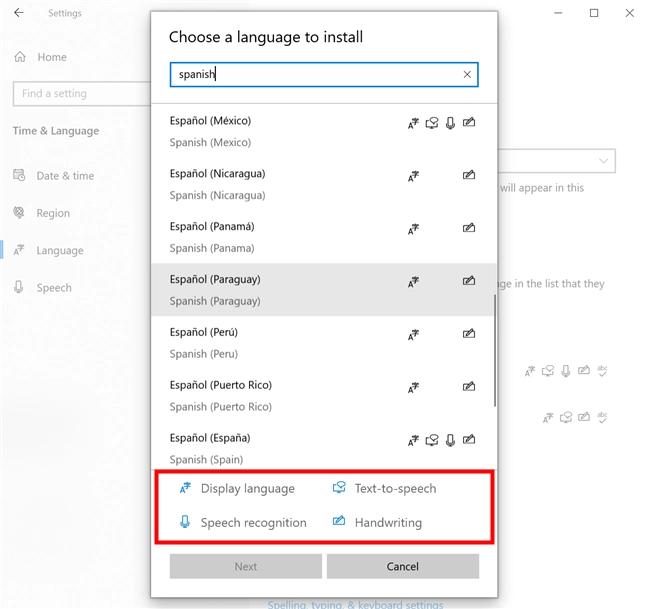Viewport: 648px width, 609px height.
Task: Click display language icon for Español (Nicaragua)
Action: click(x=413, y=176)
